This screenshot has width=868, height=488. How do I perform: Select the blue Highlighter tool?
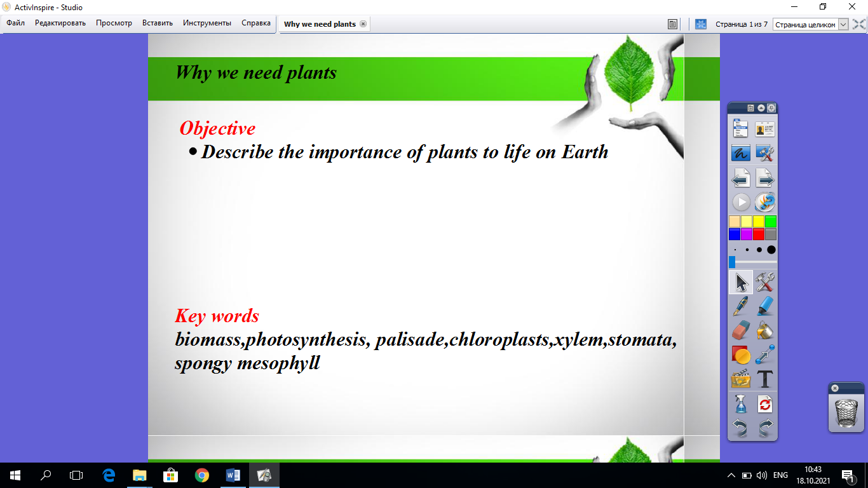pyautogui.click(x=765, y=306)
